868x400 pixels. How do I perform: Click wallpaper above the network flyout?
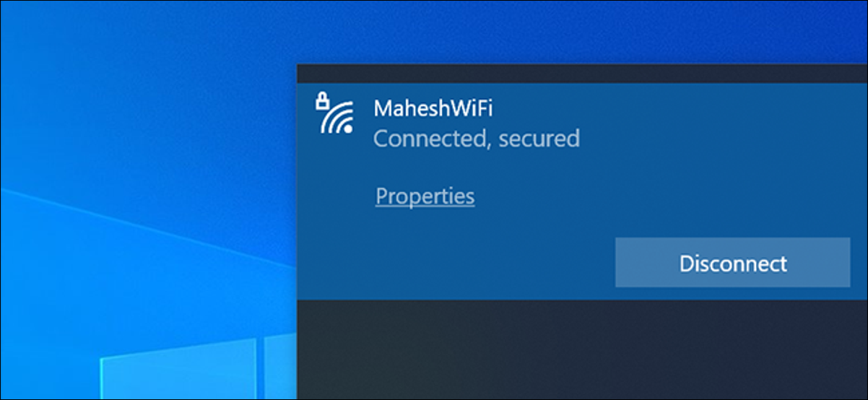578,32
